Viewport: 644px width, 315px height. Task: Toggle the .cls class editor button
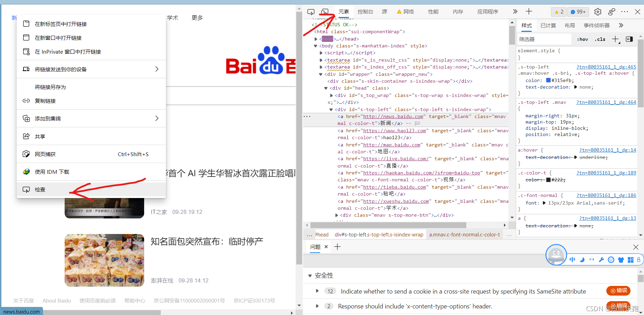(x=600, y=39)
